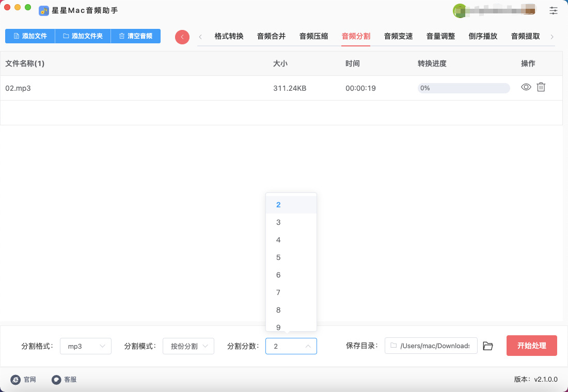Image resolution: width=568 pixels, height=392 pixels.
Task: Open the 分割格式 mp3 dropdown
Action: [86, 346]
